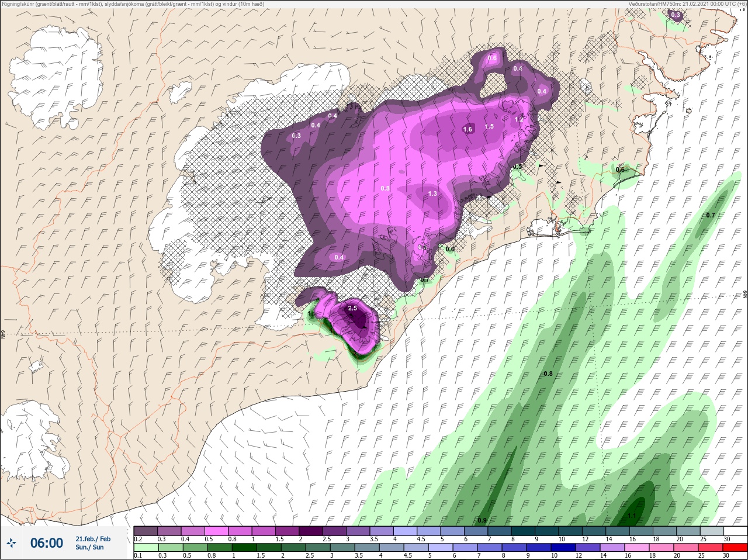748x560 pixels.
Task: Click the precipitation map title starting 'Rigning/skúrir'
Action: coord(133,4)
